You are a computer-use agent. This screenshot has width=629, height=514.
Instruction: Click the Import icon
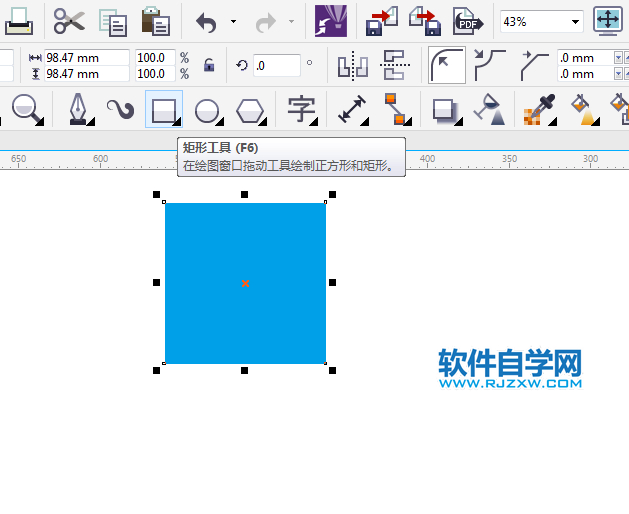[x=381, y=21]
